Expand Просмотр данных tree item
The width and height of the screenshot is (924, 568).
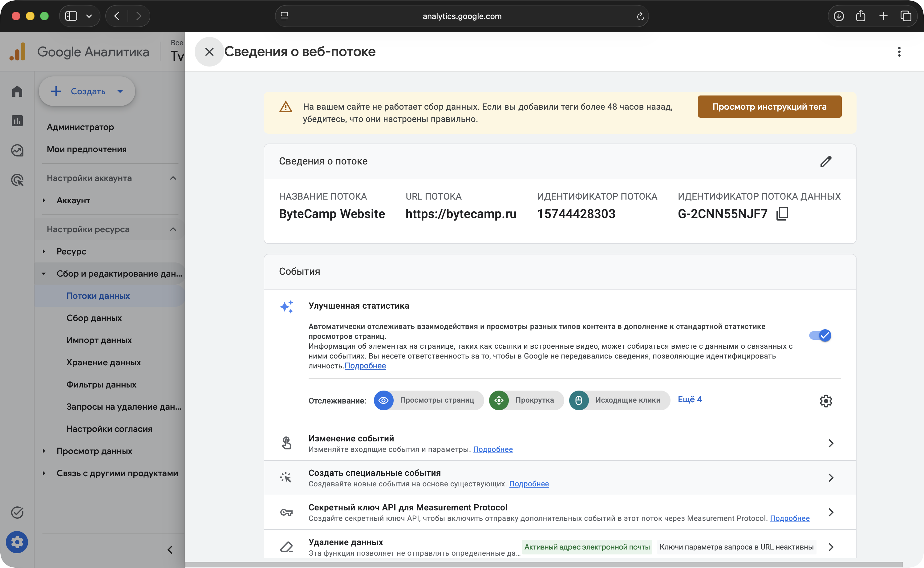(x=44, y=451)
